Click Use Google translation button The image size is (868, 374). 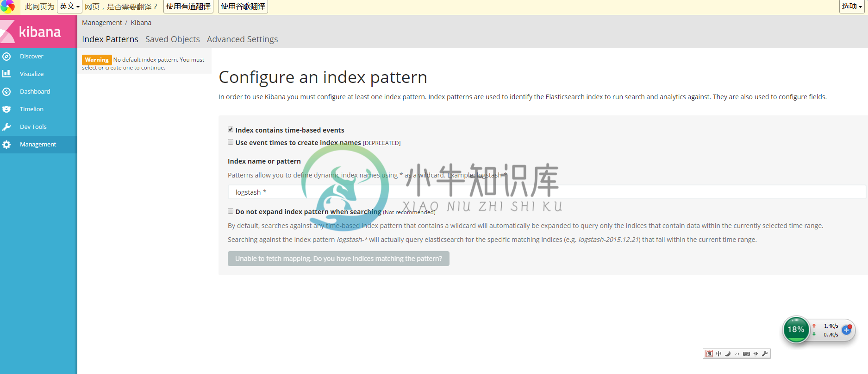pyautogui.click(x=243, y=6)
